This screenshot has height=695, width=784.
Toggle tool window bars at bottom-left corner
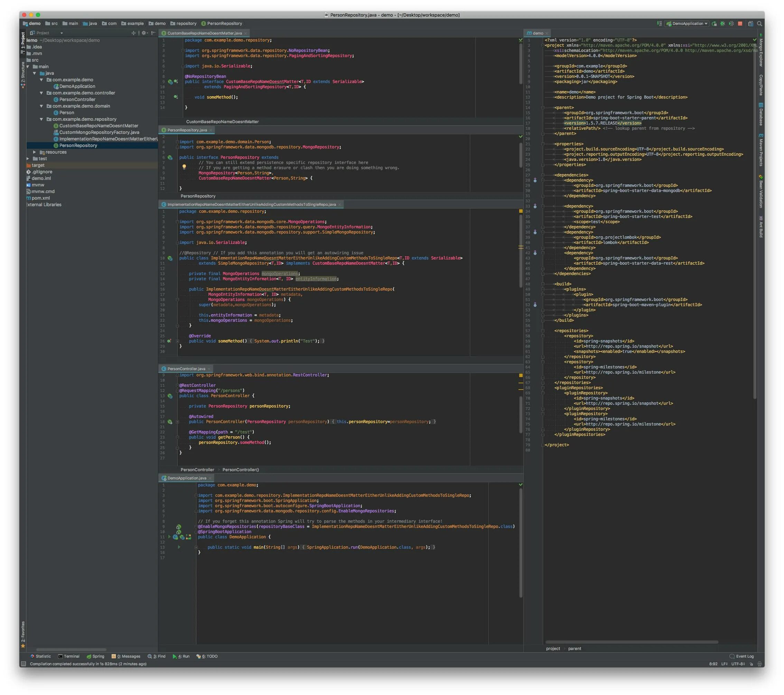tap(24, 664)
